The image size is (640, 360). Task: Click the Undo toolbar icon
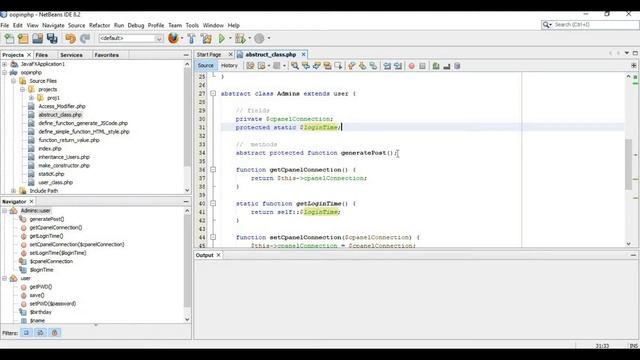click(70, 38)
